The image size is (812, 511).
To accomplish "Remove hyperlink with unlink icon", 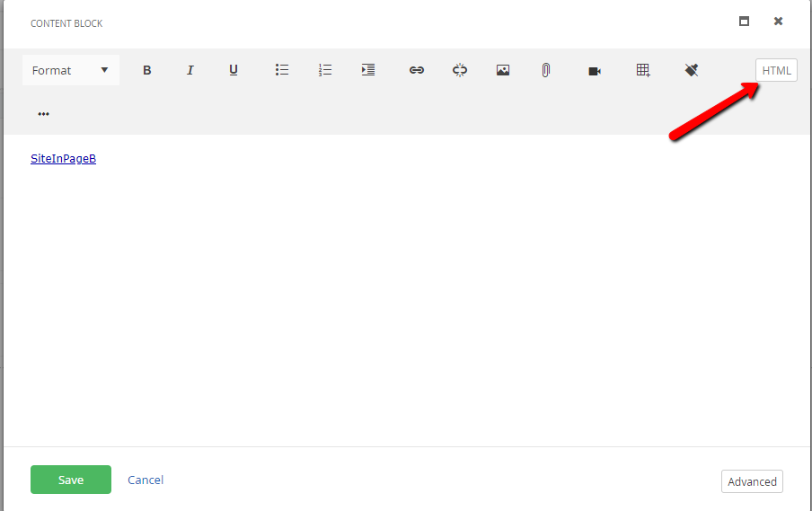I will [x=460, y=70].
